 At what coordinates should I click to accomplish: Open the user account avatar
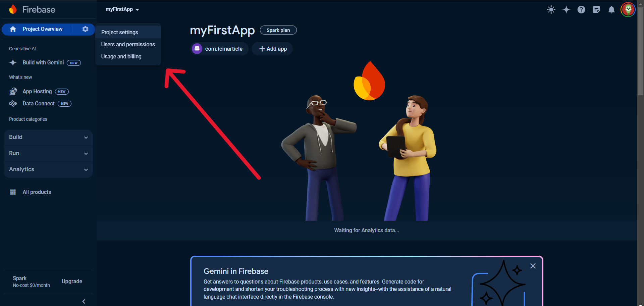tap(628, 9)
